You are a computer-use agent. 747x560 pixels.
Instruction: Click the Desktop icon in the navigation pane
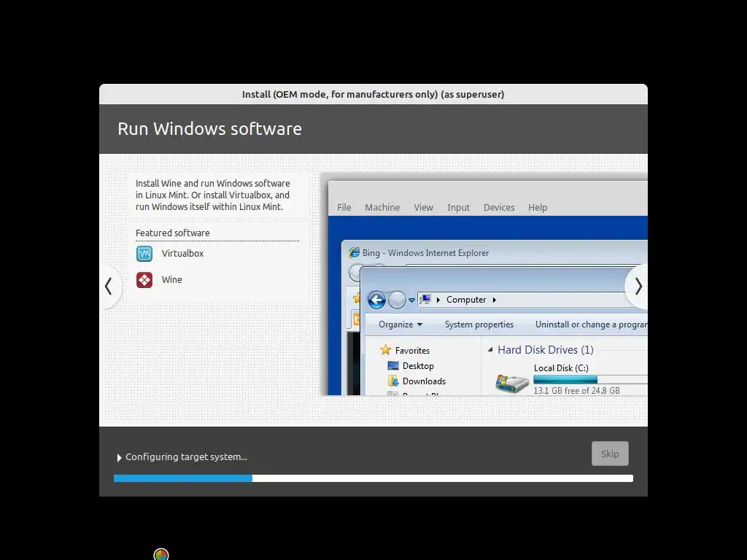click(x=393, y=366)
